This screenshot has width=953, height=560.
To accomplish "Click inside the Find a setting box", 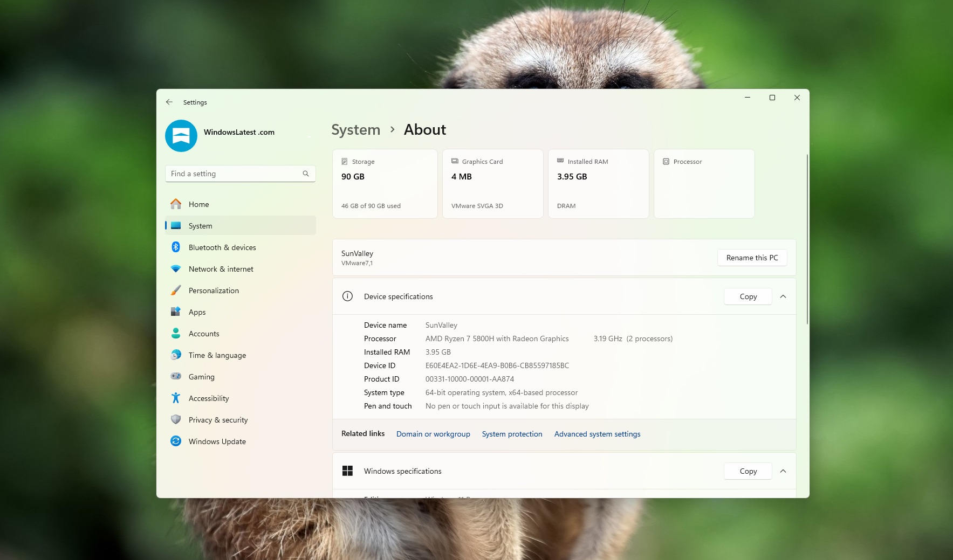I will 232,173.
